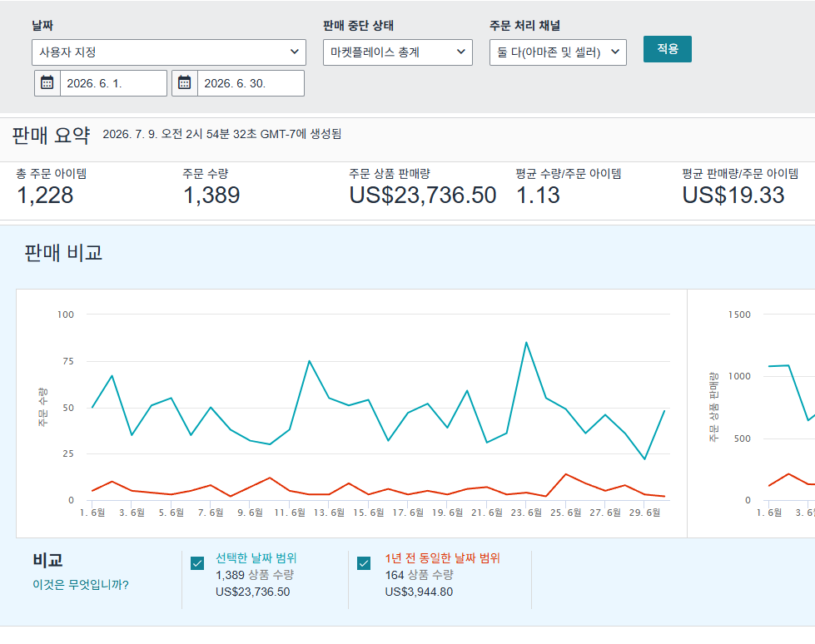Focus the 2026. 6. 30. end date field
815x644 pixels.
coord(251,83)
